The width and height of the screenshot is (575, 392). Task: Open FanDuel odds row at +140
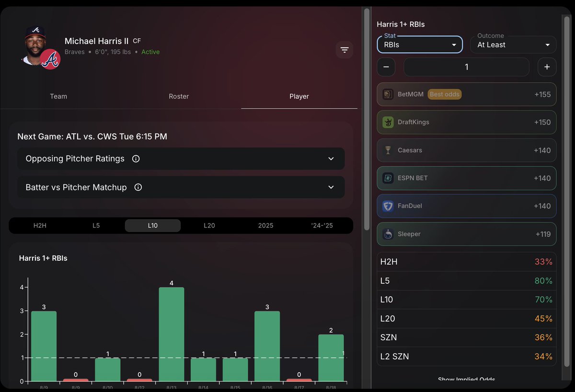click(x=467, y=206)
